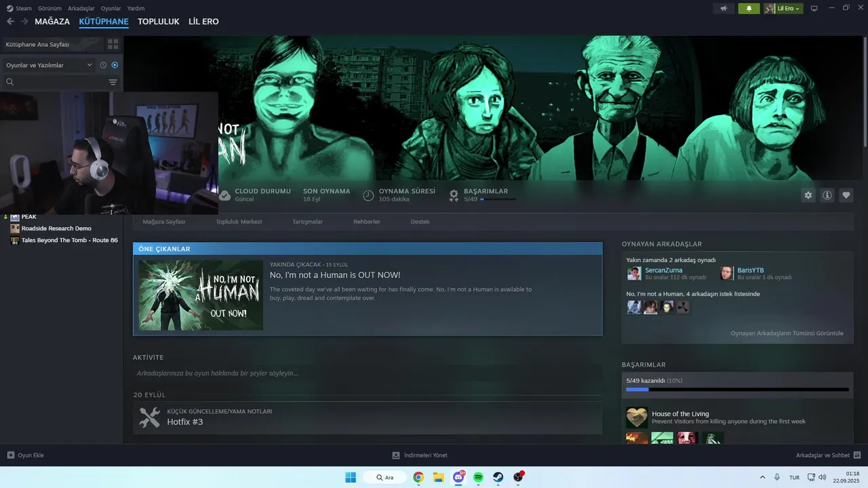
Task: Click SercanZurna's avatar
Action: point(634,273)
